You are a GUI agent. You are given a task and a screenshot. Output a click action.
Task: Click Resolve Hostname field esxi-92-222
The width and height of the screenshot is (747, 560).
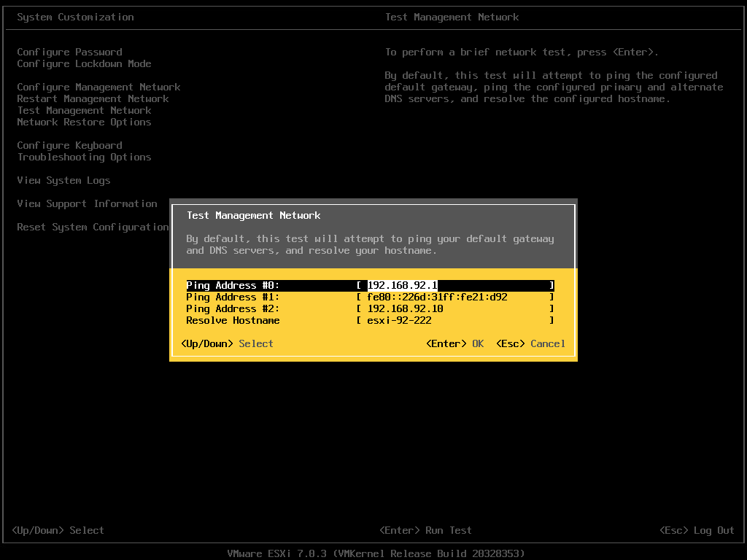pyautogui.click(x=455, y=320)
